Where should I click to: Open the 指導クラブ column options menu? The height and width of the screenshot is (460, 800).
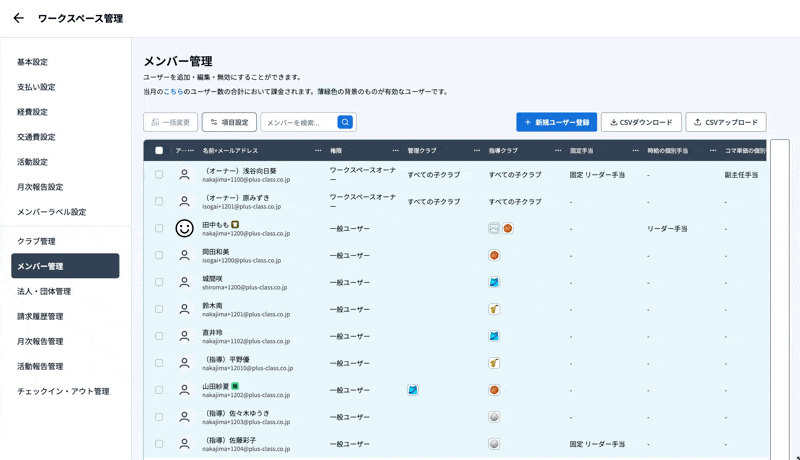pyautogui.click(x=558, y=151)
